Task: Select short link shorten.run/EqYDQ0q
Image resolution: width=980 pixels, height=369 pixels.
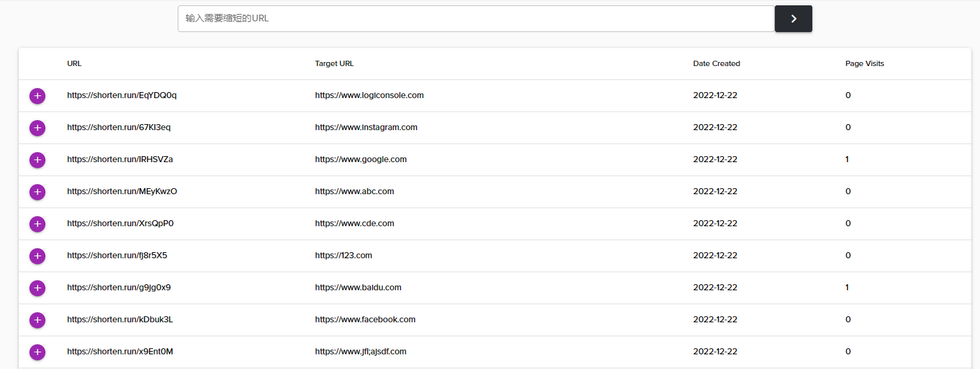Action: (x=122, y=95)
